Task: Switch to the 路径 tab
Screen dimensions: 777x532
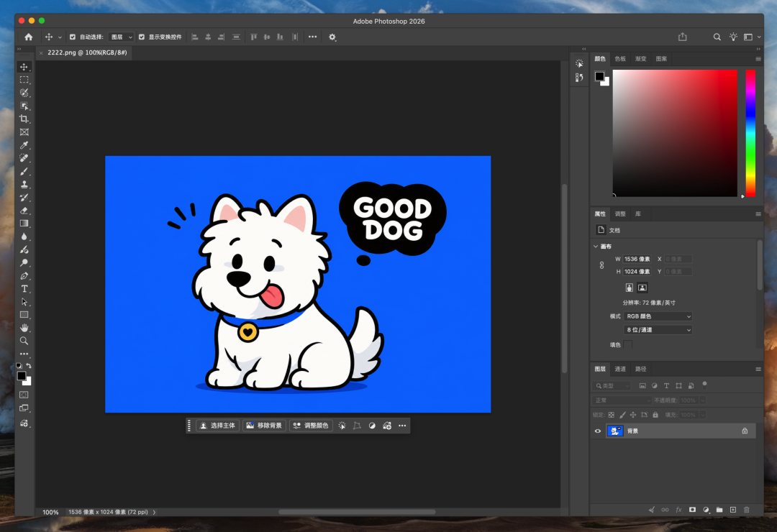Action: (641, 369)
